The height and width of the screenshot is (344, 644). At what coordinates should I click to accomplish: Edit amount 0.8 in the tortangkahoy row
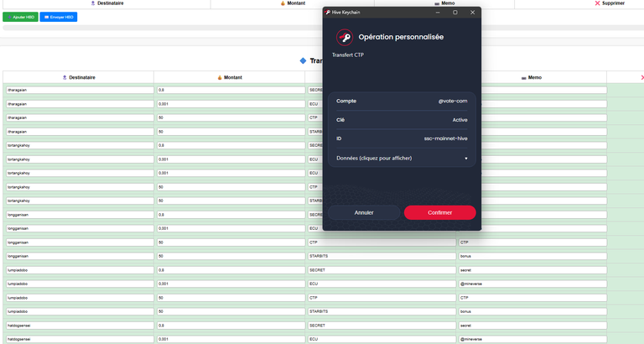pos(231,145)
